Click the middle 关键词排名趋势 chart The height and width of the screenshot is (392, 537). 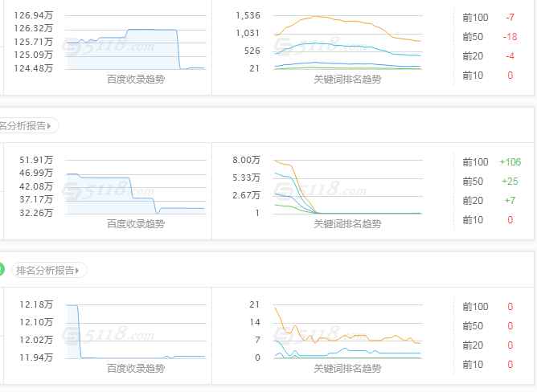347,187
